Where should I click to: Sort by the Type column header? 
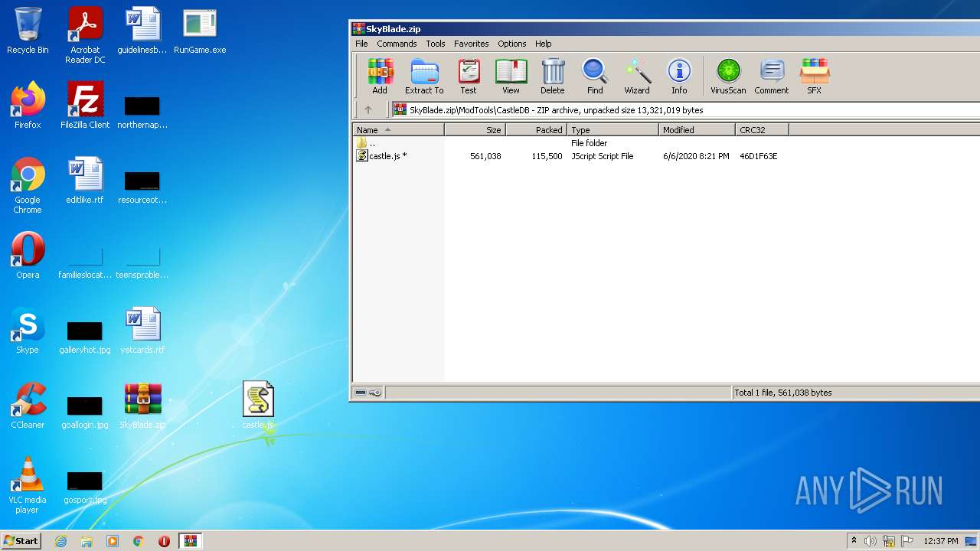(612, 130)
